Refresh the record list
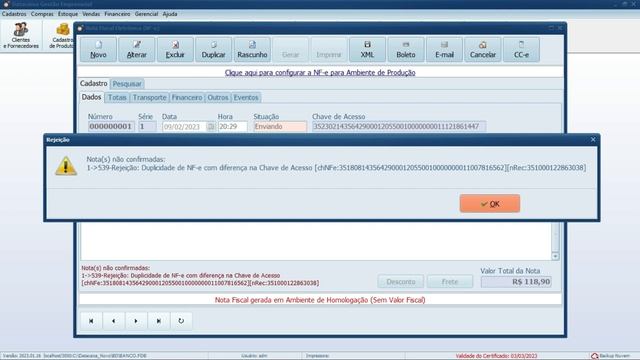Viewport: 640px width, 360px height. click(x=181, y=321)
